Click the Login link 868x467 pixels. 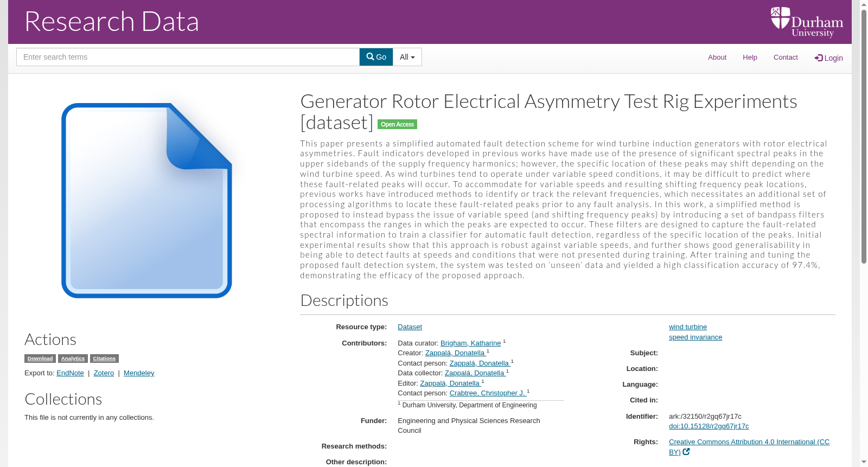pos(828,58)
